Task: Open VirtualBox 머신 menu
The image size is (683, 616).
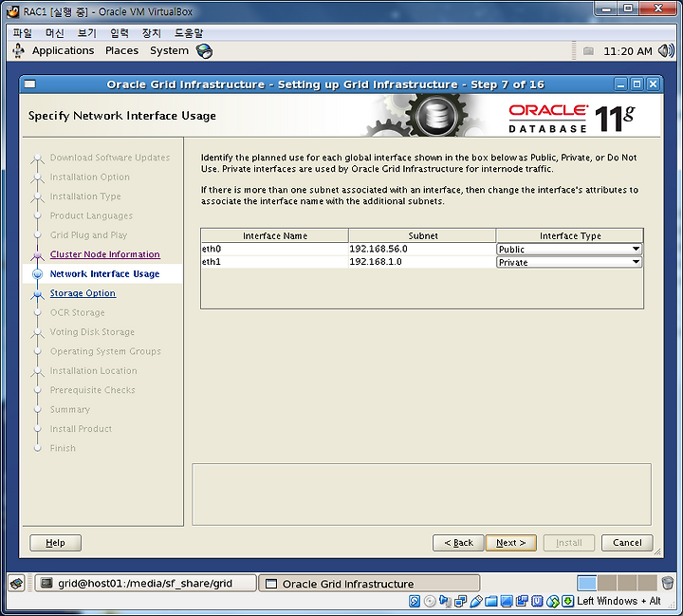Action: [x=54, y=33]
